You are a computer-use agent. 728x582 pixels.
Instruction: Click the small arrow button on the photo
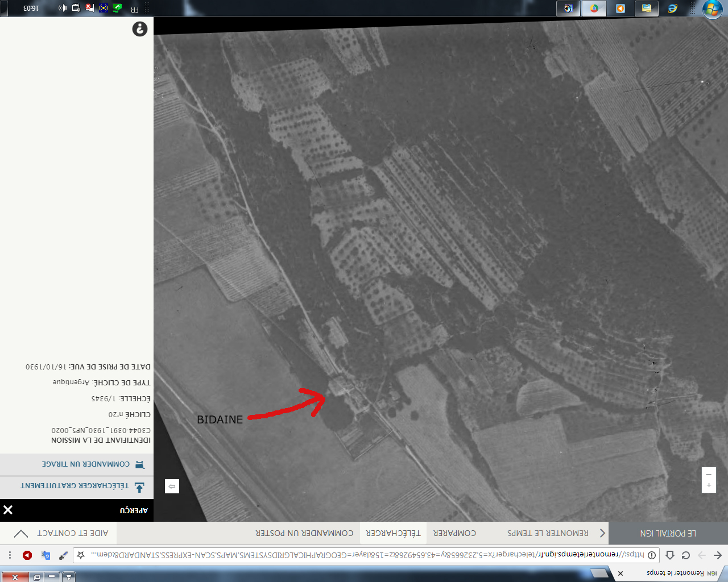click(172, 486)
